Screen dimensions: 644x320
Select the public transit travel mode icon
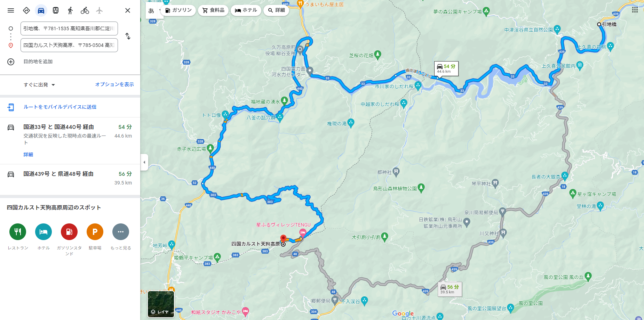(x=56, y=10)
